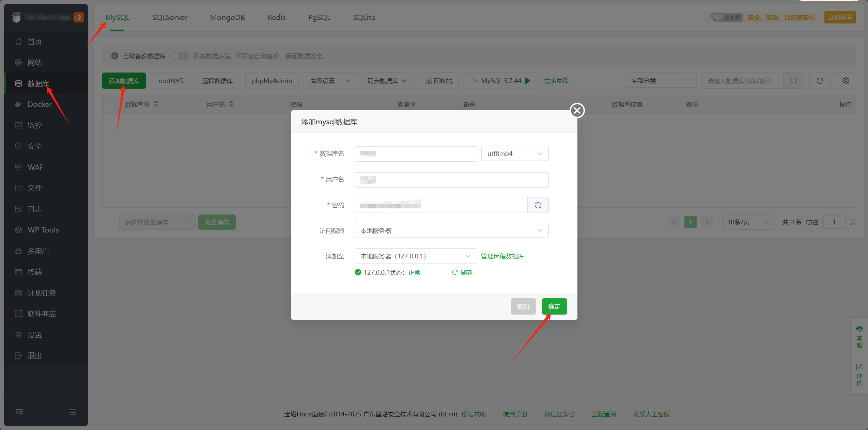868x430 pixels.
Task: Click the database list refresh icon
Action: click(820, 81)
